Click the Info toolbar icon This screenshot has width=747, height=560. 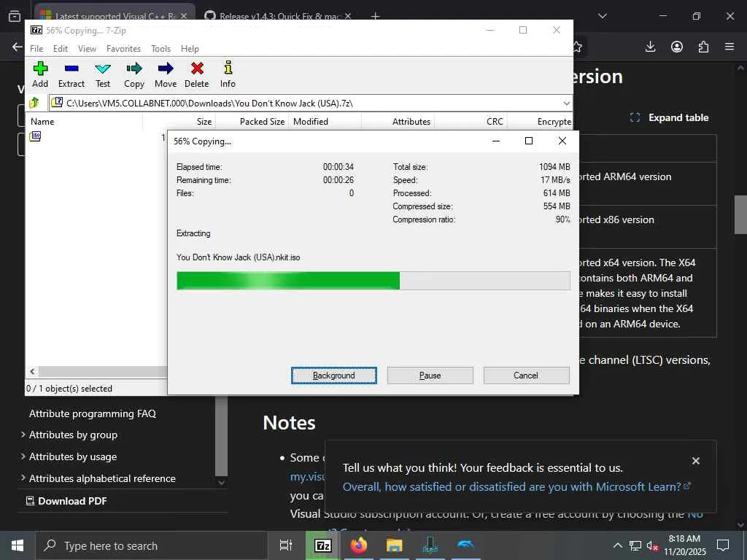228,75
